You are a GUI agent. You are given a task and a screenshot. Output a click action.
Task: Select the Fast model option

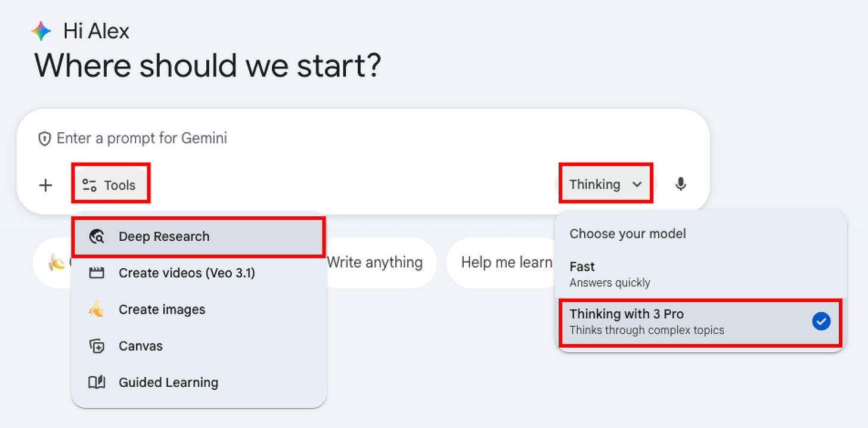coord(700,274)
